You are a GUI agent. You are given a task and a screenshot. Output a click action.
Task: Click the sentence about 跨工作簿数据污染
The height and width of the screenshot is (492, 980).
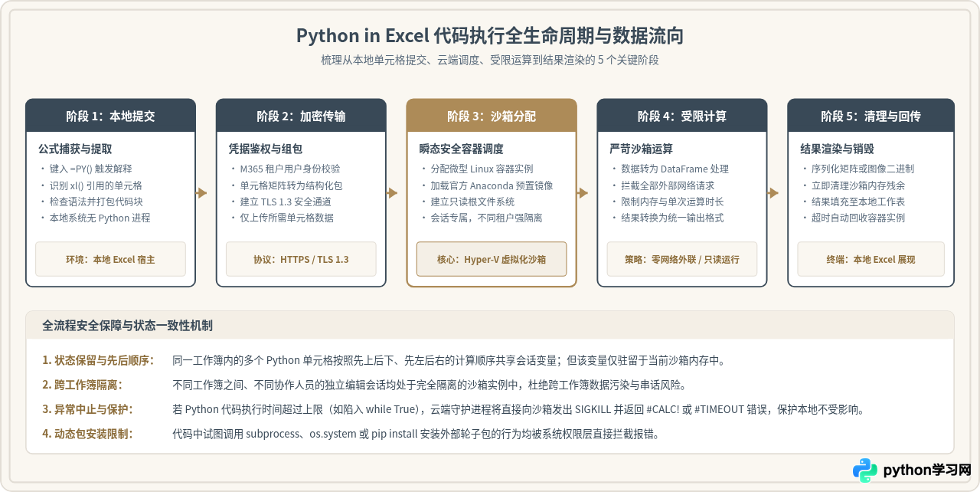pos(430,385)
